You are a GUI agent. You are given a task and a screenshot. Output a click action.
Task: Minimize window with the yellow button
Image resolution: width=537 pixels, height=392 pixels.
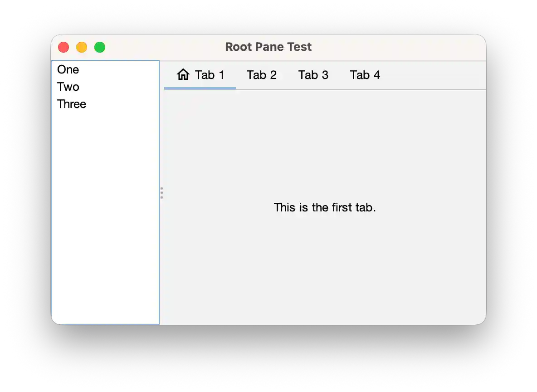coord(82,47)
